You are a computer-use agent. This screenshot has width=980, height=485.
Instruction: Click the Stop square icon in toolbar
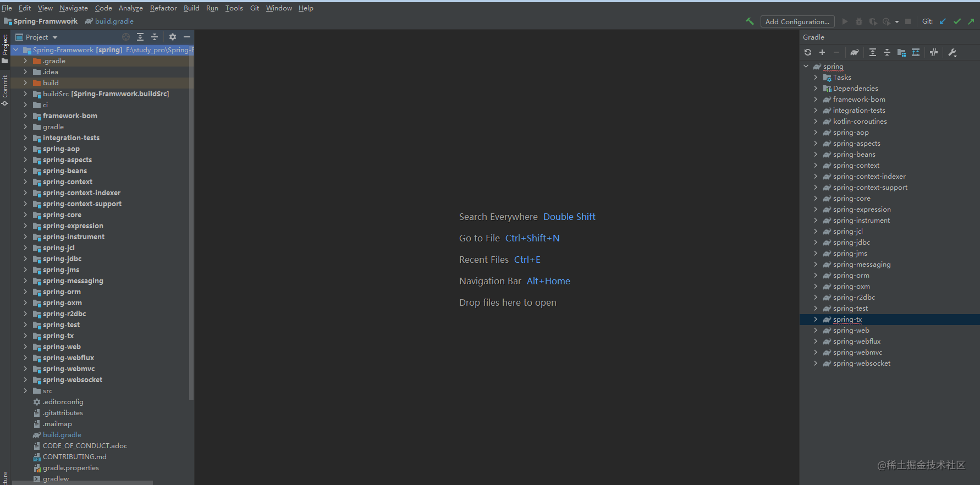point(908,21)
